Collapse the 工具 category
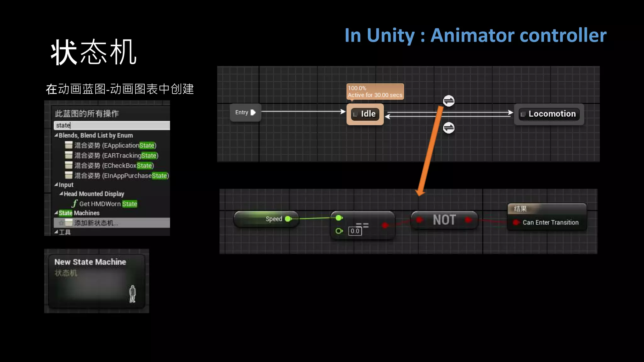The width and height of the screenshot is (644, 362). pyautogui.click(x=56, y=232)
